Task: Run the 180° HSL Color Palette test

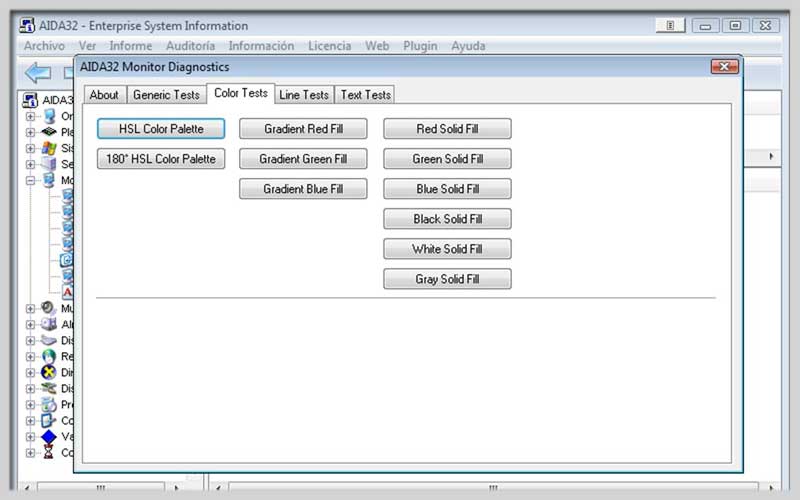Action: point(161,159)
